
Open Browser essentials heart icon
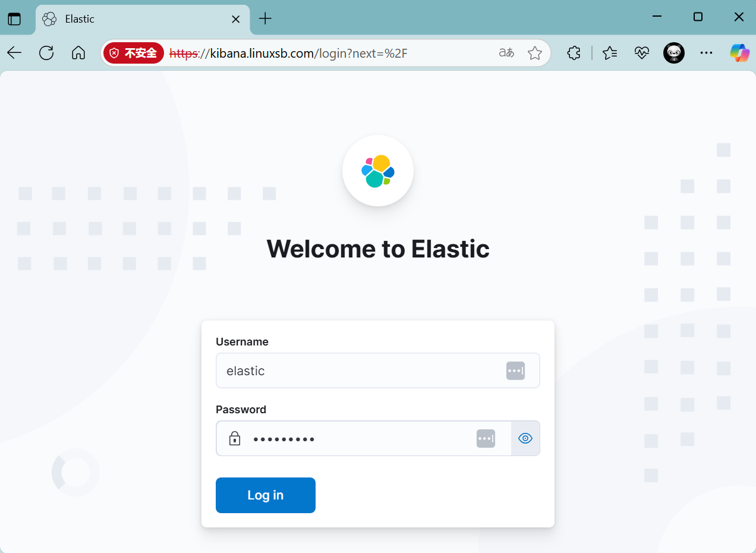pyautogui.click(x=641, y=53)
